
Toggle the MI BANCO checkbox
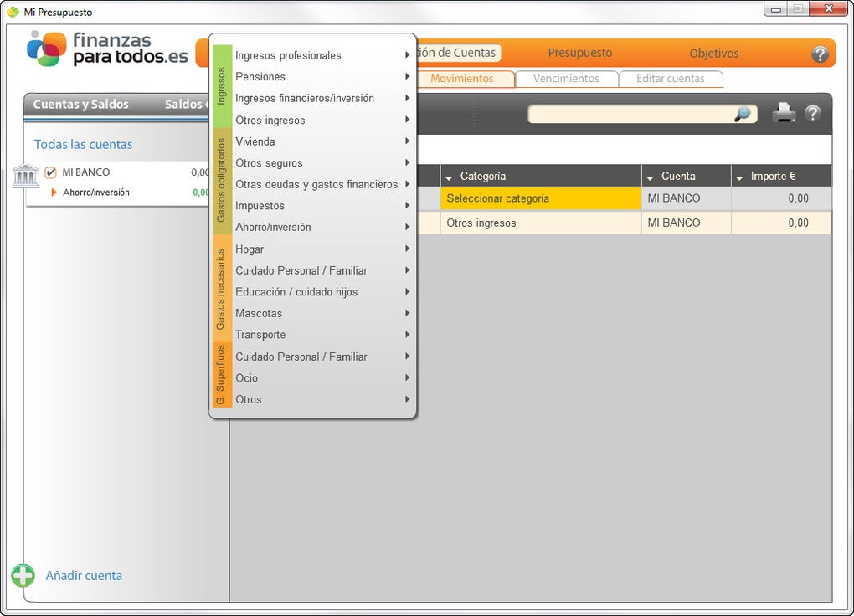(50, 172)
